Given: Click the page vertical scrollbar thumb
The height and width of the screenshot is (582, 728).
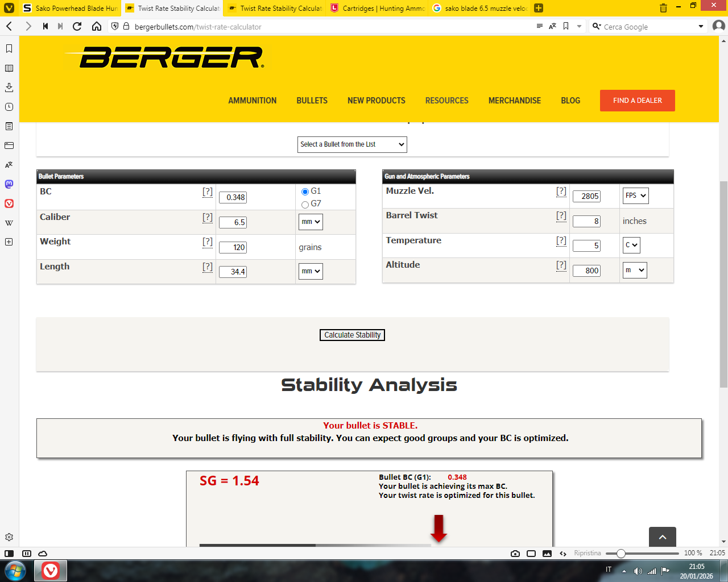Looking at the screenshot, I should point(723,284).
